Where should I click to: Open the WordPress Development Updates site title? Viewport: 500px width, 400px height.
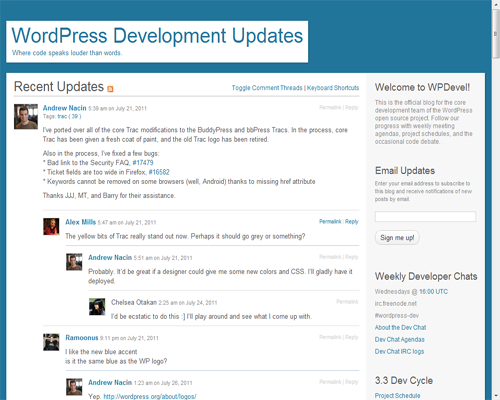157,35
